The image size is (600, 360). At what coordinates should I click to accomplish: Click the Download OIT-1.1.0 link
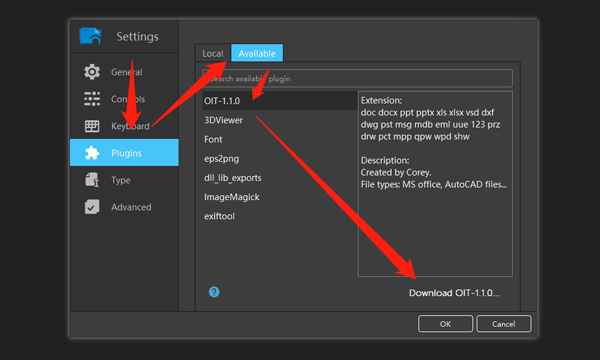pos(454,293)
